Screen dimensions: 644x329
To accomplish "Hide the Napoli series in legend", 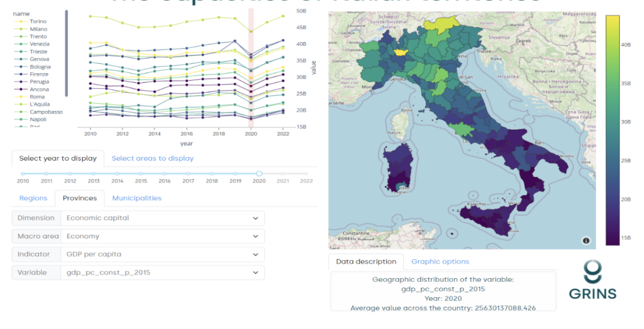I will point(39,120).
